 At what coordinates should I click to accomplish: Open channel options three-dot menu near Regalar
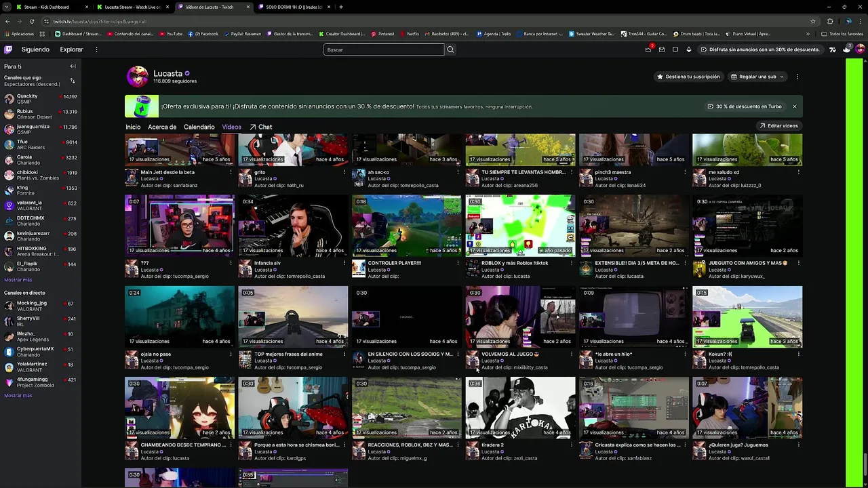[x=797, y=77]
